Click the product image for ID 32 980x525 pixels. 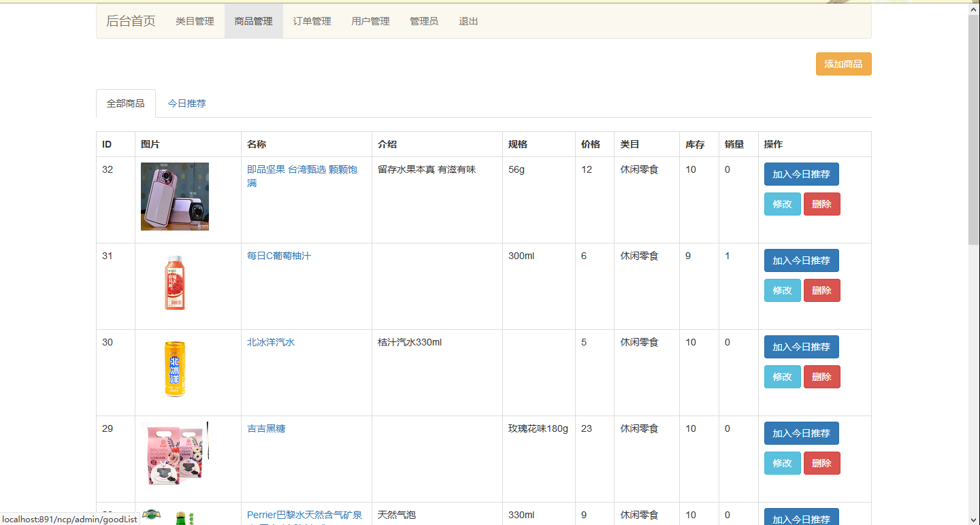tap(175, 197)
